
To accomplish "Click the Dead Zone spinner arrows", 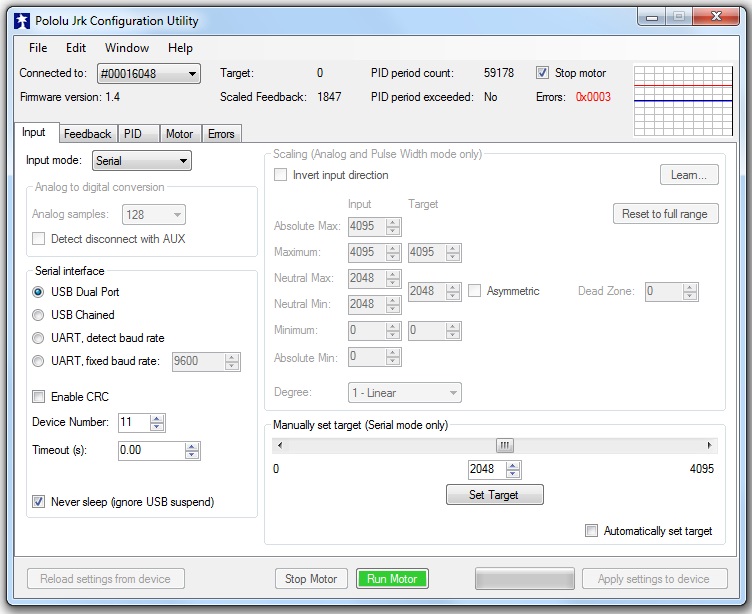I will (x=690, y=292).
